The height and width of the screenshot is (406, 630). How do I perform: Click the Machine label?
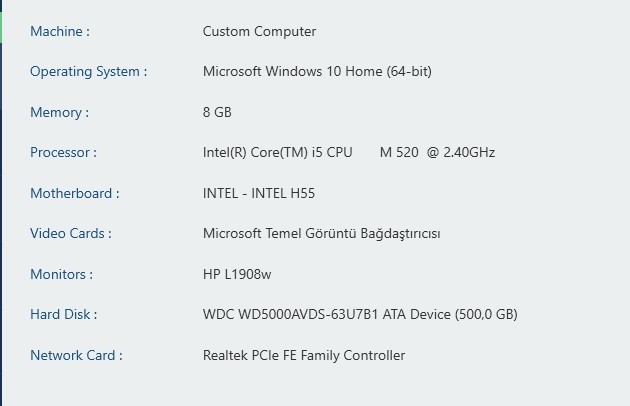(x=60, y=32)
